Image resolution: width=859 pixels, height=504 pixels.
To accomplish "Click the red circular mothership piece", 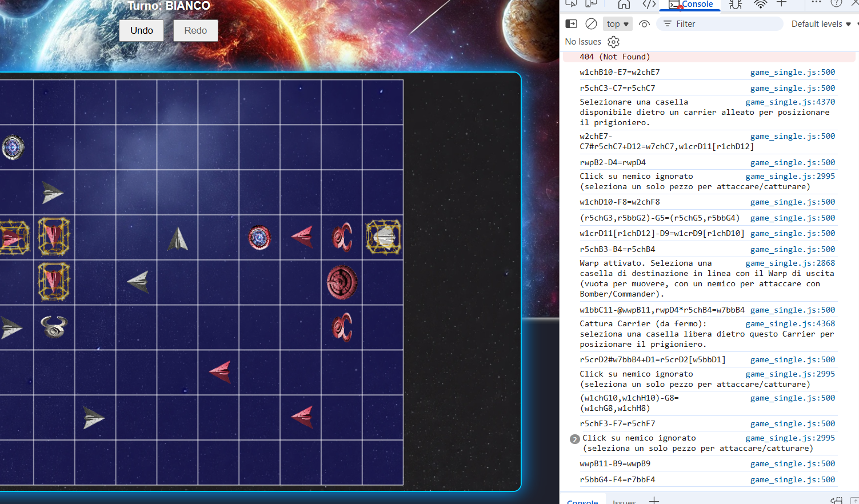I will (x=342, y=282).
